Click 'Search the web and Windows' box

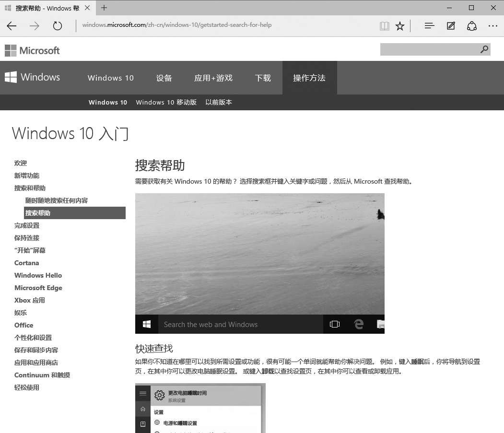tap(240, 324)
